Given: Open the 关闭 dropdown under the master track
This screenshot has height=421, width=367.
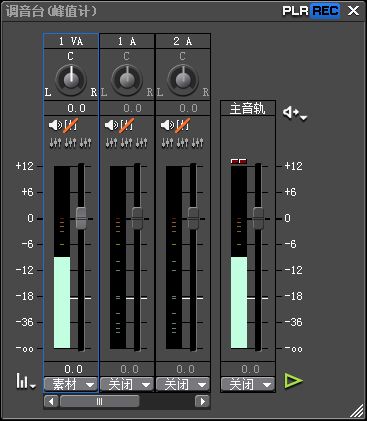Looking at the screenshot, I should point(248,384).
